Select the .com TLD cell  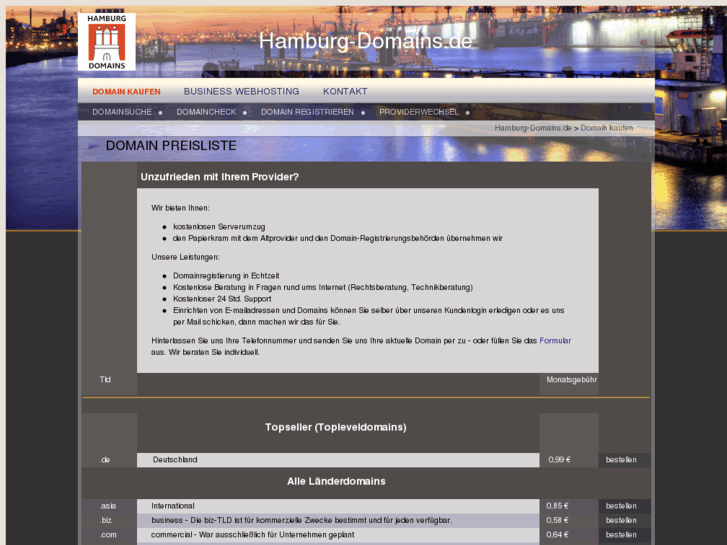[109, 534]
